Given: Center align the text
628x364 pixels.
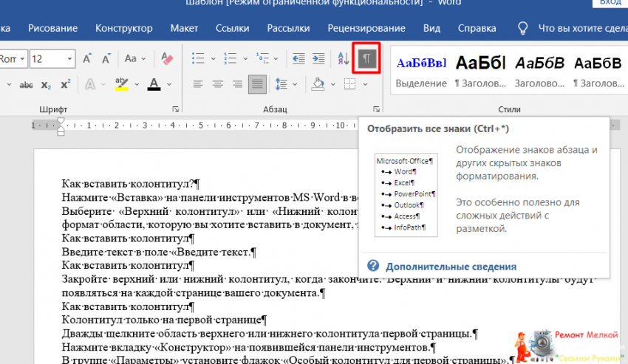Looking at the screenshot, I should [x=218, y=83].
